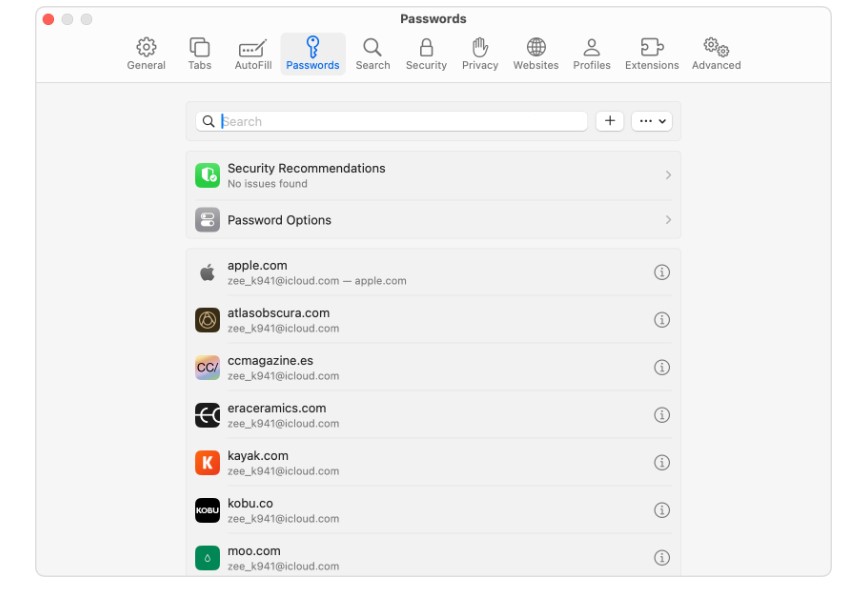Expand the Password Options row
The image size is (860, 589).
coord(433,220)
